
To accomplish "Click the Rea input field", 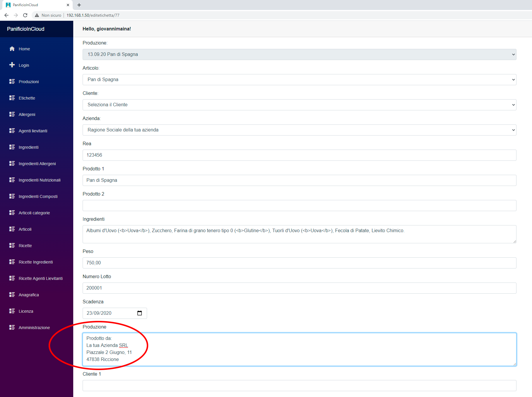I will click(299, 155).
